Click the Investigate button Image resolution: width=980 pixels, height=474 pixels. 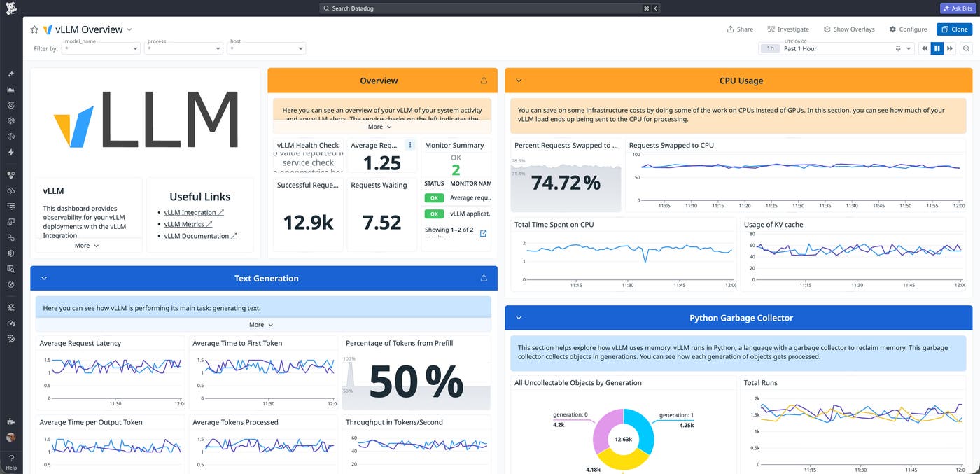pos(788,29)
